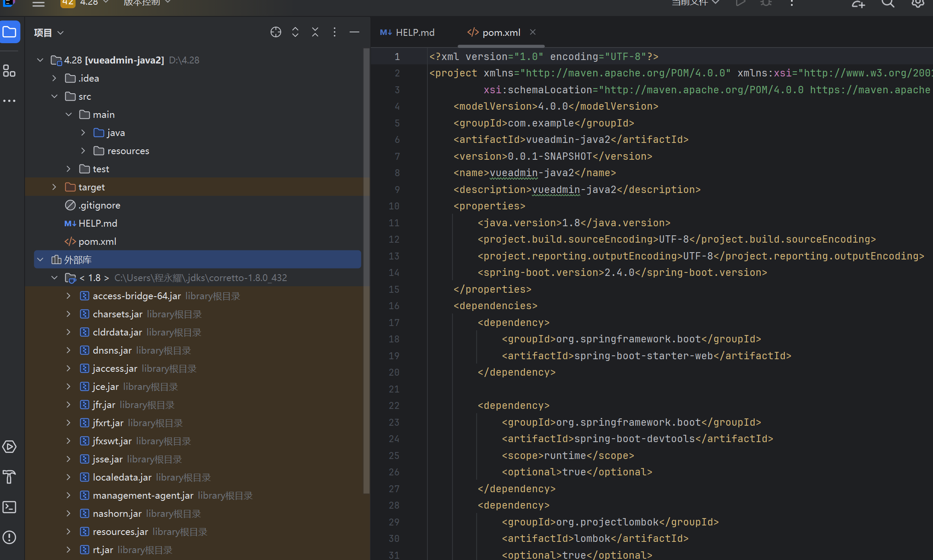Hide the project panel with minimize dash
The height and width of the screenshot is (560, 933).
pyautogui.click(x=354, y=32)
